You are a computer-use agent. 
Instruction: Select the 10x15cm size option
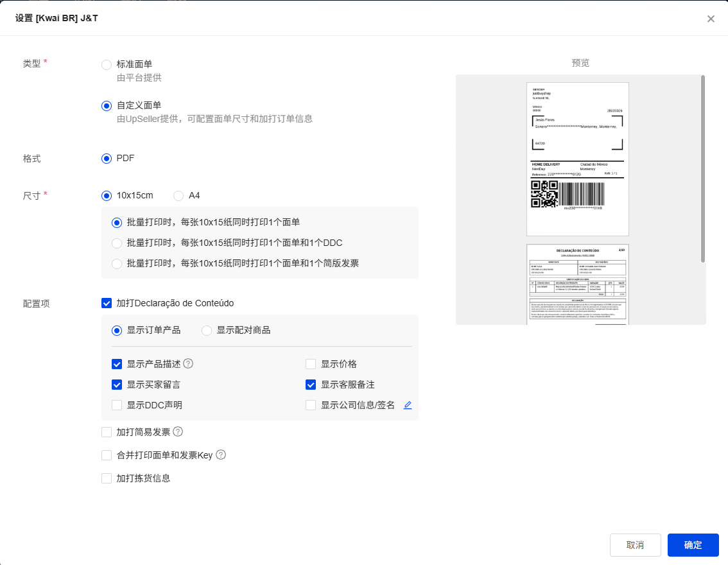(x=107, y=196)
